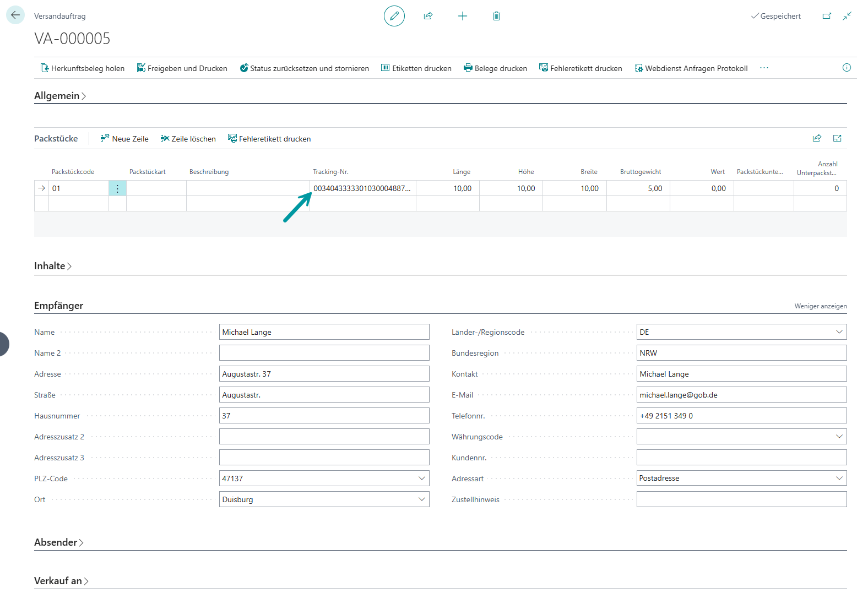Viewport: 868px width, 598px height.
Task: Click Etiketten drucken action
Action: coord(416,68)
